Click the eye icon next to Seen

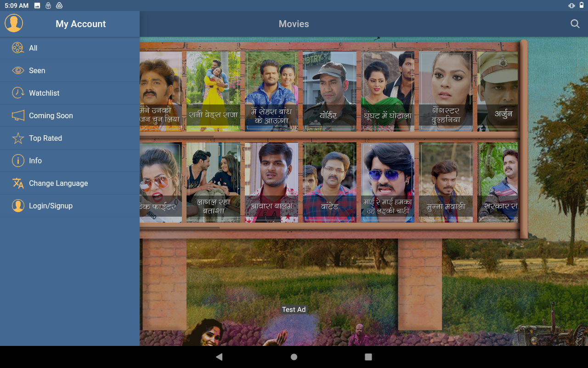coord(18,70)
